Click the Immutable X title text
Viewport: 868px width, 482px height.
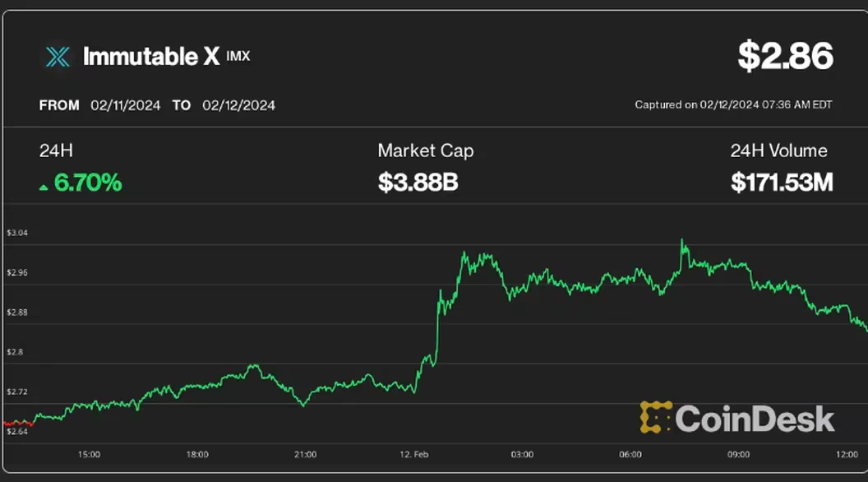pos(151,57)
